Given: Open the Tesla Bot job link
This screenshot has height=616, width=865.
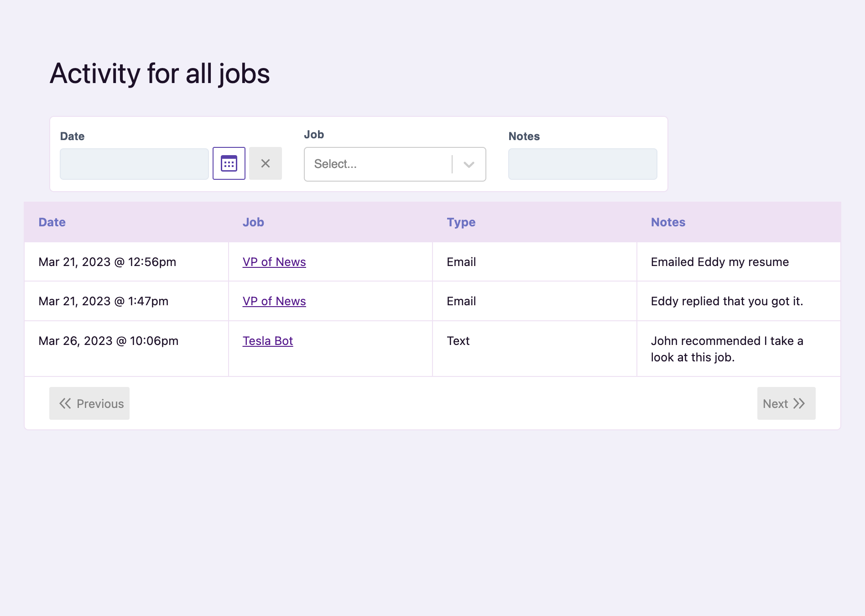Looking at the screenshot, I should click(267, 341).
